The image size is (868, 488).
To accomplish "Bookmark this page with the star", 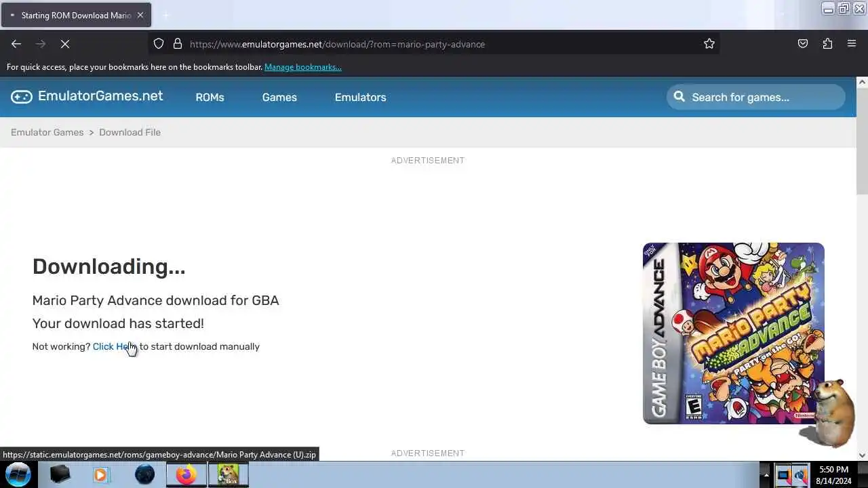I will [x=709, y=44].
